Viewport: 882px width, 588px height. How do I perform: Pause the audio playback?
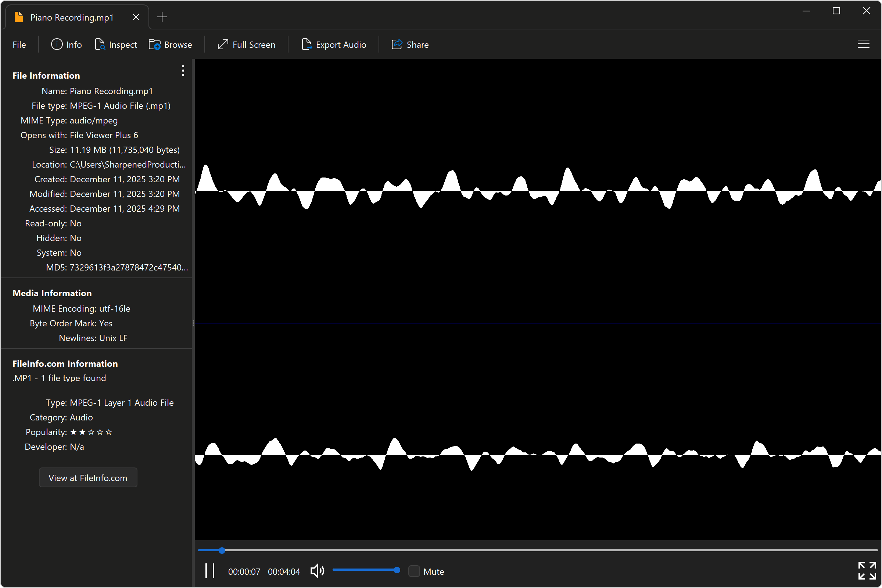[209, 571]
